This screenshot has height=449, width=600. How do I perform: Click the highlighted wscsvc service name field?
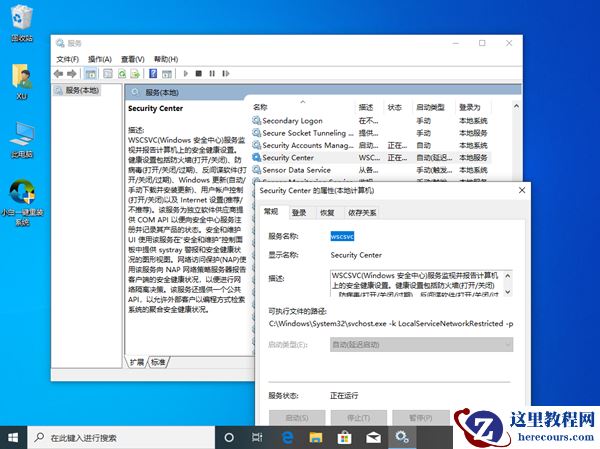(342, 236)
